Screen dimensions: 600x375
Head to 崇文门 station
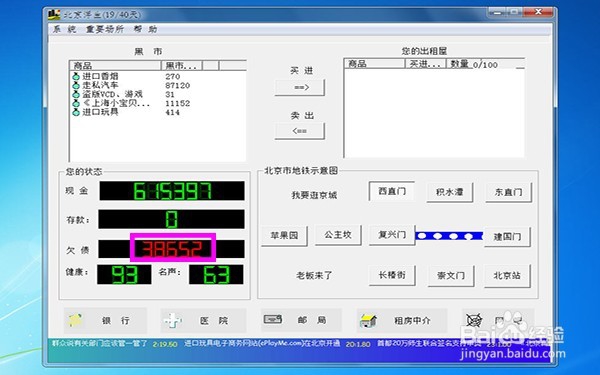pos(451,276)
